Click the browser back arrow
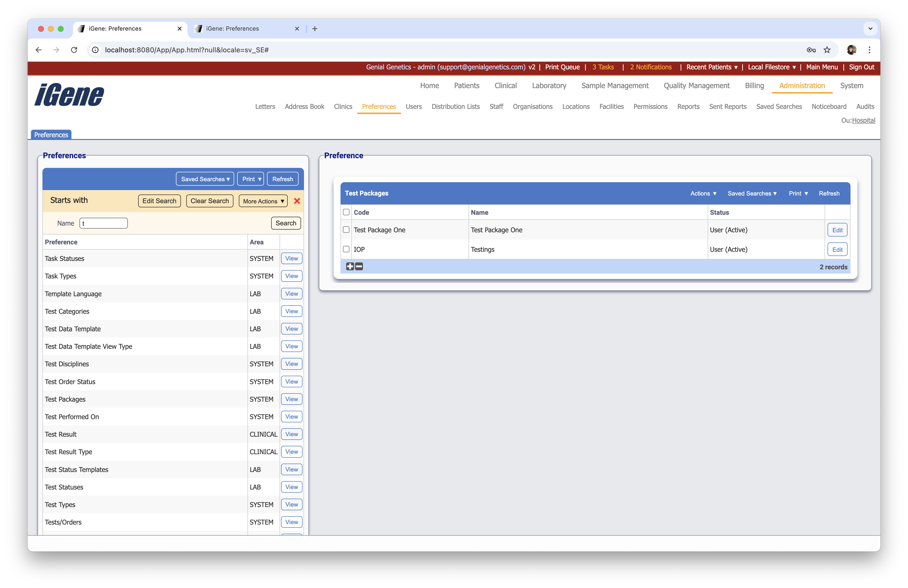 click(38, 50)
